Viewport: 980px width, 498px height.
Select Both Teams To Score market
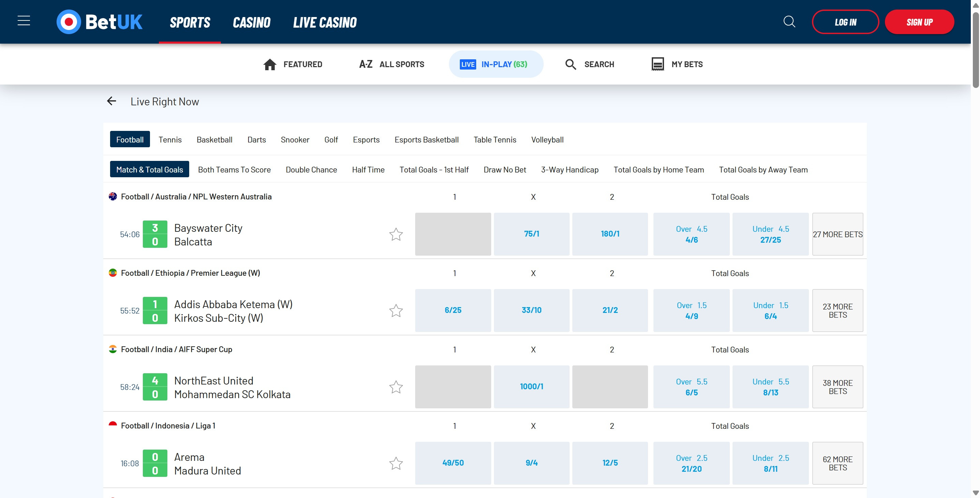[x=234, y=170]
